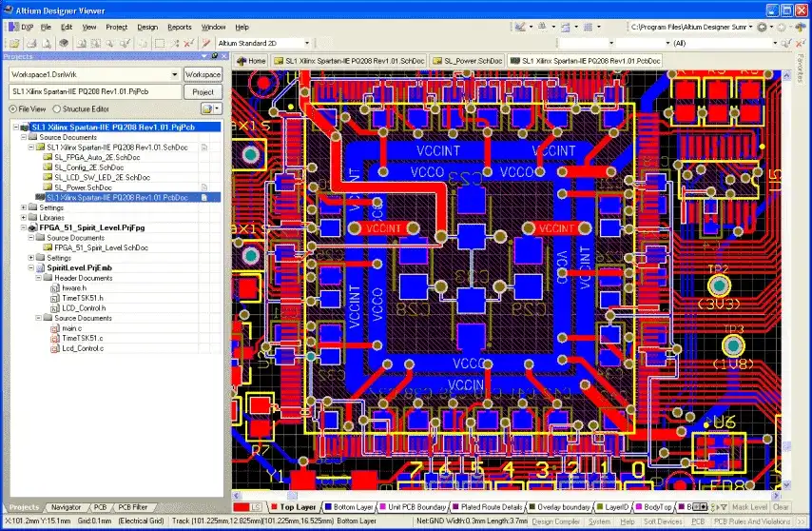Expand Settings folder under SL1 project
This screenshot has height=531, width=812.
coord(24,207)
